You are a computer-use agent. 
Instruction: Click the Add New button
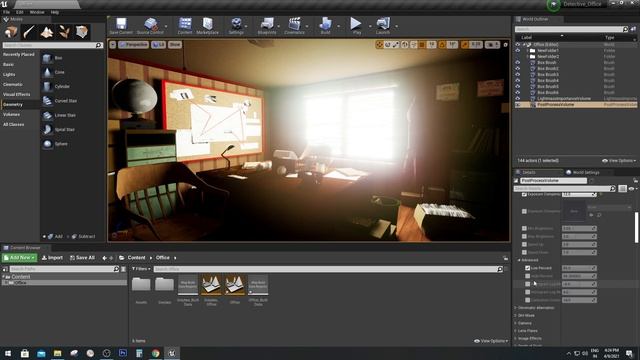point(19,258)
